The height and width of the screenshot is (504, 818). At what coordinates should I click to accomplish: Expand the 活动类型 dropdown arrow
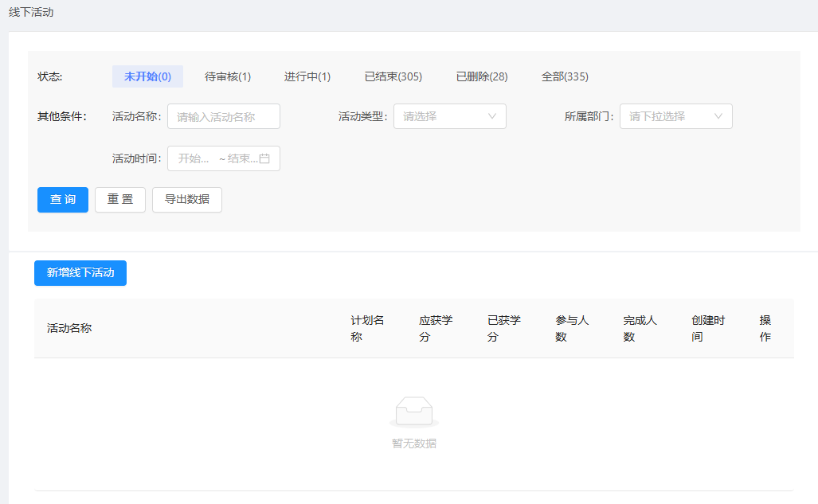pyautogui.click(x=492, y=116)
